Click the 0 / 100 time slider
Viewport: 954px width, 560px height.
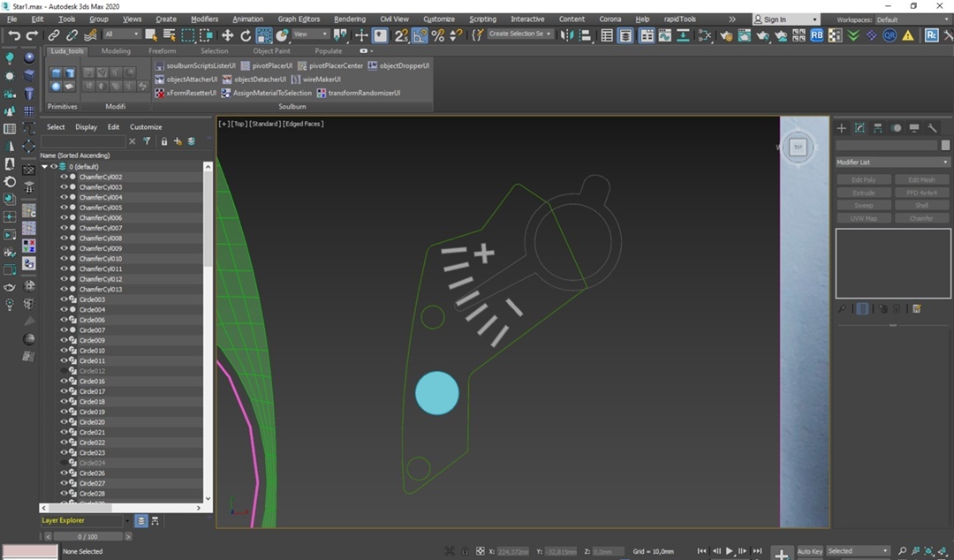click(x=87, y=537)
